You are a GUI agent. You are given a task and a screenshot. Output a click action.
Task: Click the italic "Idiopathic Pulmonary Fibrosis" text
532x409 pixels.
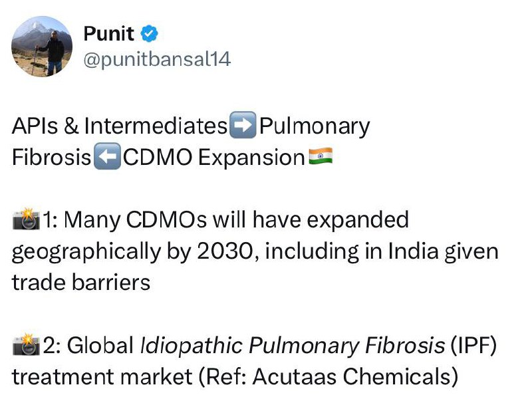point(292,346)
